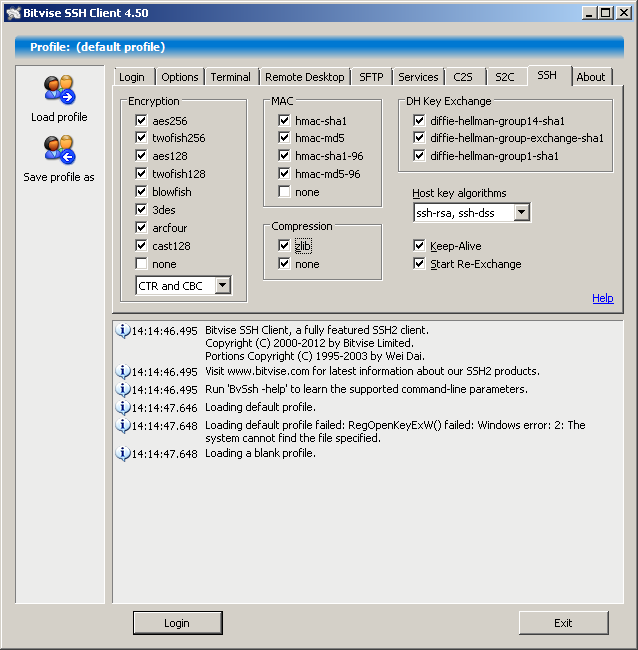The height and width of the screenshot is (650, 638).
Task: Click the Bitvise title bar app icon
Action: [13, 13]
